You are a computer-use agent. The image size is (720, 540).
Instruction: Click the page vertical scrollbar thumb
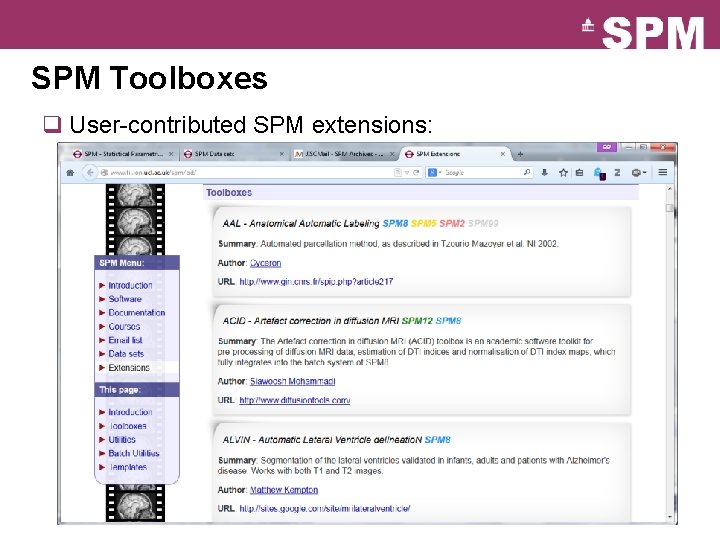pyautogui.click(x=670, y=208)
